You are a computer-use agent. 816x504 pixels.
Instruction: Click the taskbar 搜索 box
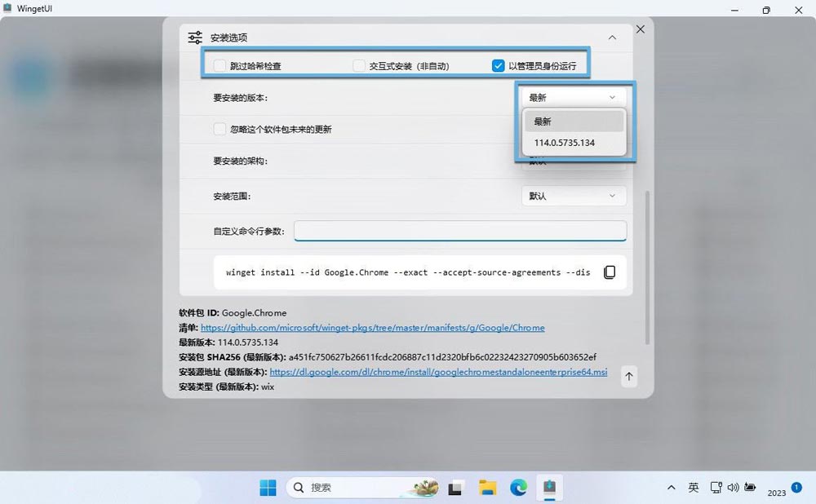point(362,488)
